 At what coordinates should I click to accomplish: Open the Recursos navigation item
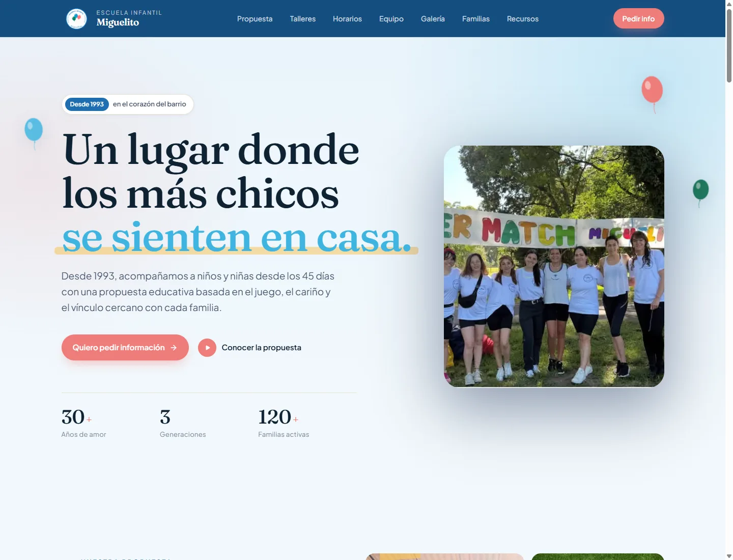523,19
